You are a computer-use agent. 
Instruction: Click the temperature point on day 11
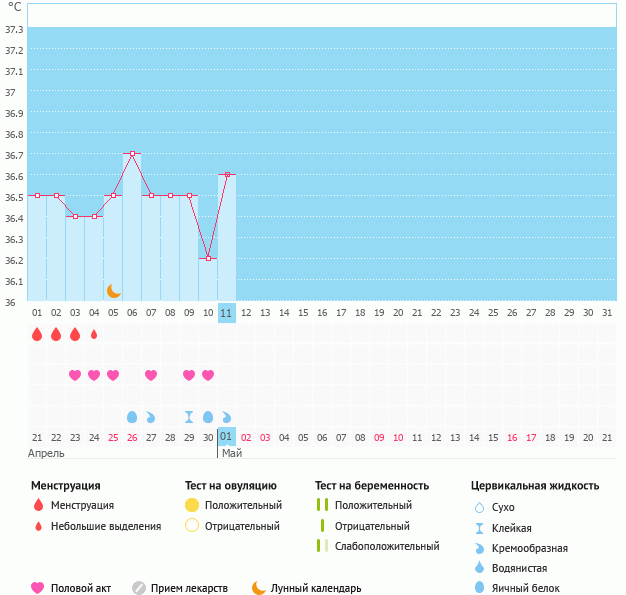[x=227, y=174]
